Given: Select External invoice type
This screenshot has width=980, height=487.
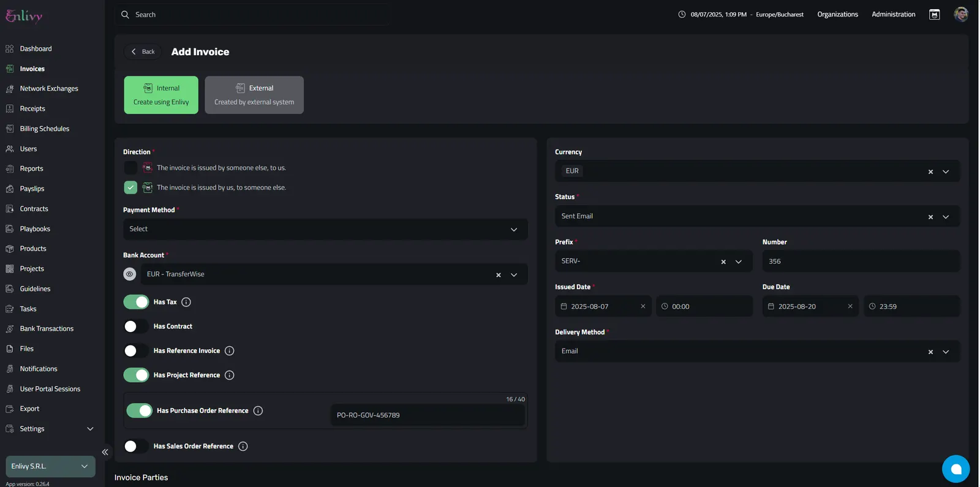Looking at the screenshot, I should point(254,95).
